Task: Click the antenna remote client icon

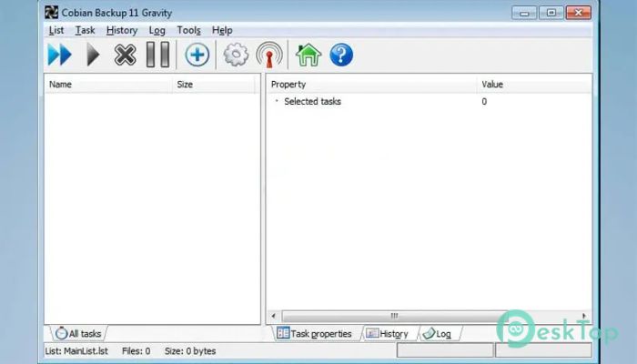Action: point(269,55)
